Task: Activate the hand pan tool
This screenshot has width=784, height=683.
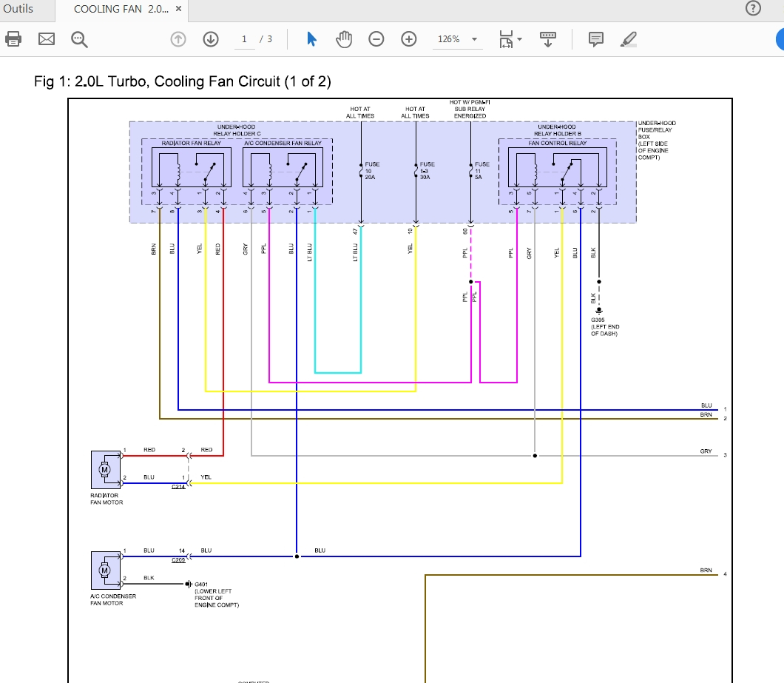Action: pos(344,39)
